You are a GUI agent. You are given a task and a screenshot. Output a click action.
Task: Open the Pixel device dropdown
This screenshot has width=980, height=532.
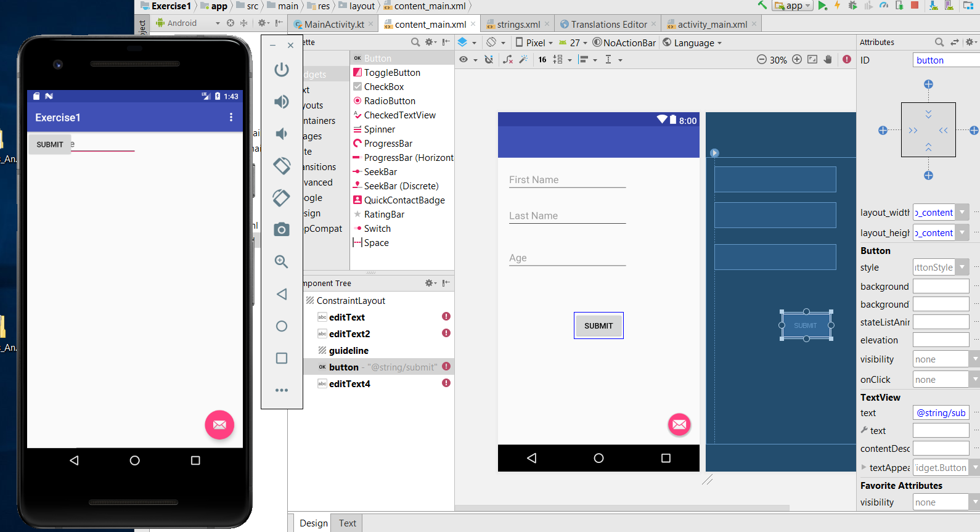tap(534, 43)
